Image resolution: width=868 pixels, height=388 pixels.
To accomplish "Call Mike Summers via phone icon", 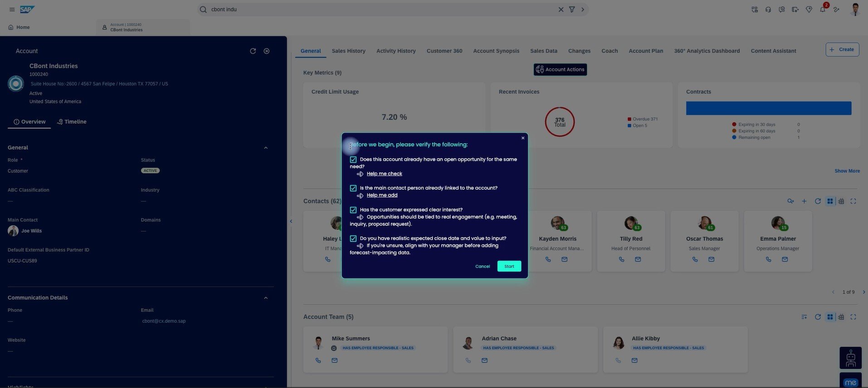I will [318, 361].
